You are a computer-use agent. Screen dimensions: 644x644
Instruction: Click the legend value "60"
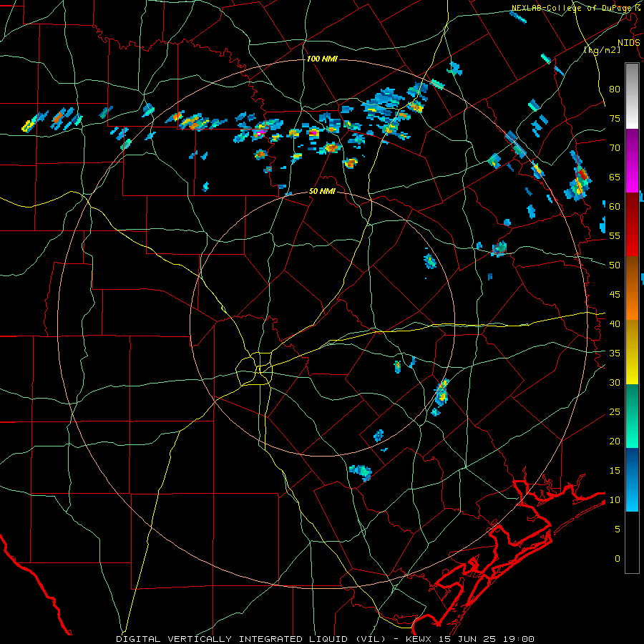[615, 207]
